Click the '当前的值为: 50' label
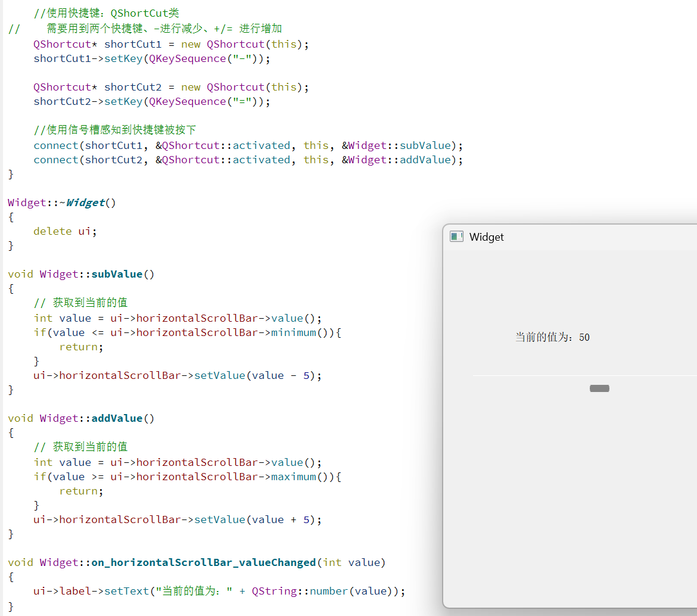This screenshot has width=697, height=616. pos(552,337)
